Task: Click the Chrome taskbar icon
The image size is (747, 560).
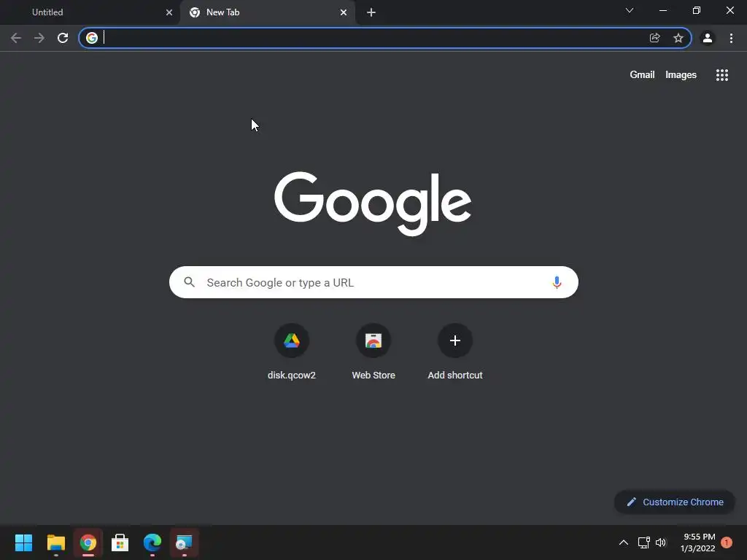Action: (x=88, y=542)
